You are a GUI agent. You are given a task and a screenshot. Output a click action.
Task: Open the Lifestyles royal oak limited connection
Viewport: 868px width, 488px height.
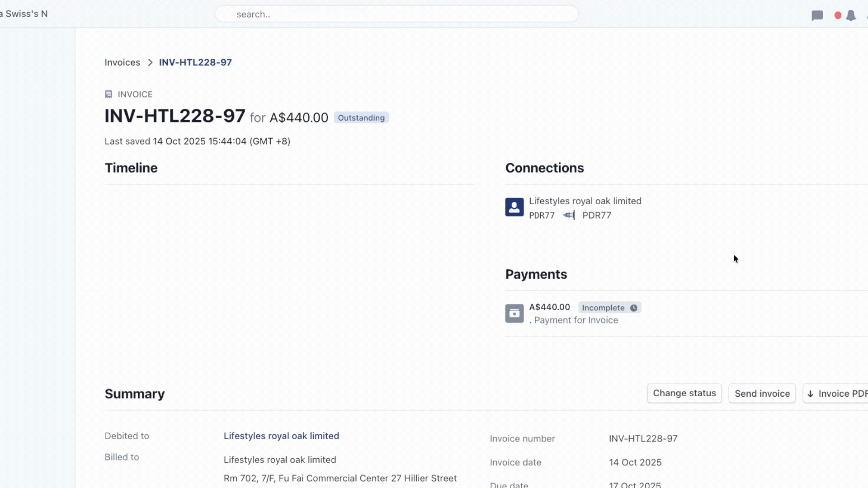(x=585, y=201)
